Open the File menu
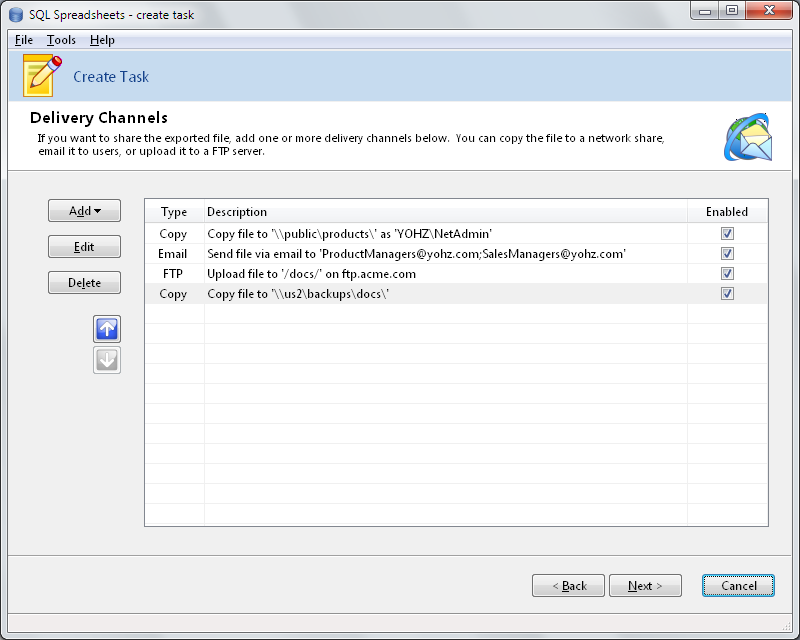 [24, 40]
